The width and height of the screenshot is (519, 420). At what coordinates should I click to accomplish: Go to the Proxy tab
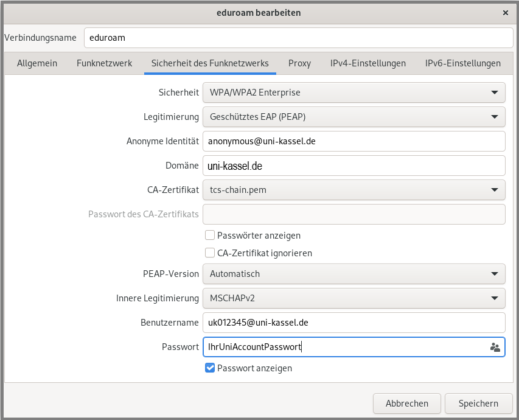coord(299,63)
